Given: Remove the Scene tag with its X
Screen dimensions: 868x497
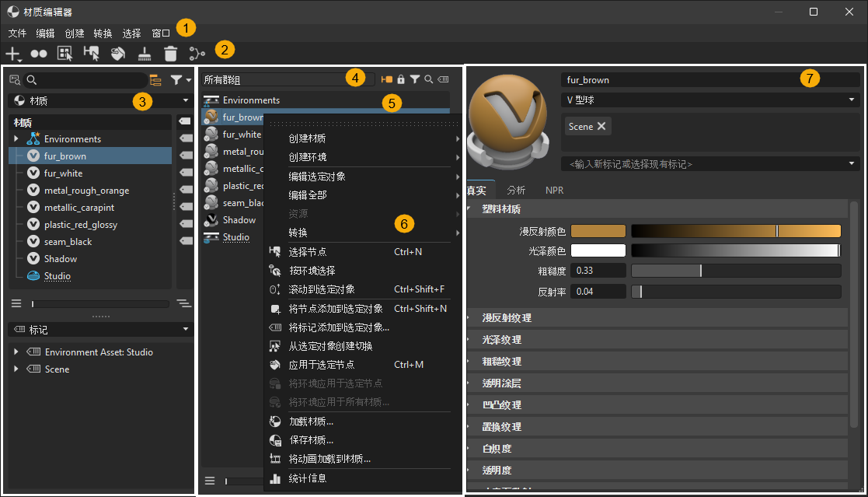Looking at the screenshot, I should point(601,126).
